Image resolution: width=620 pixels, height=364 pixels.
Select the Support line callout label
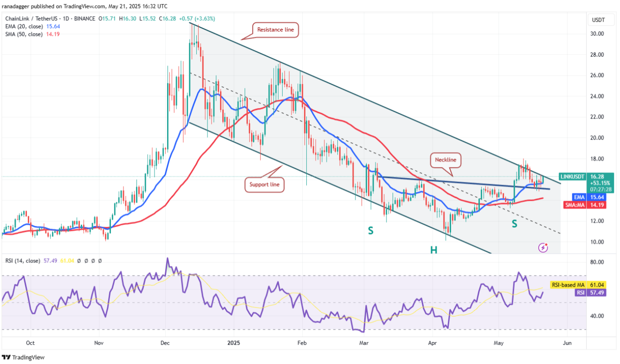coord(265,185)
